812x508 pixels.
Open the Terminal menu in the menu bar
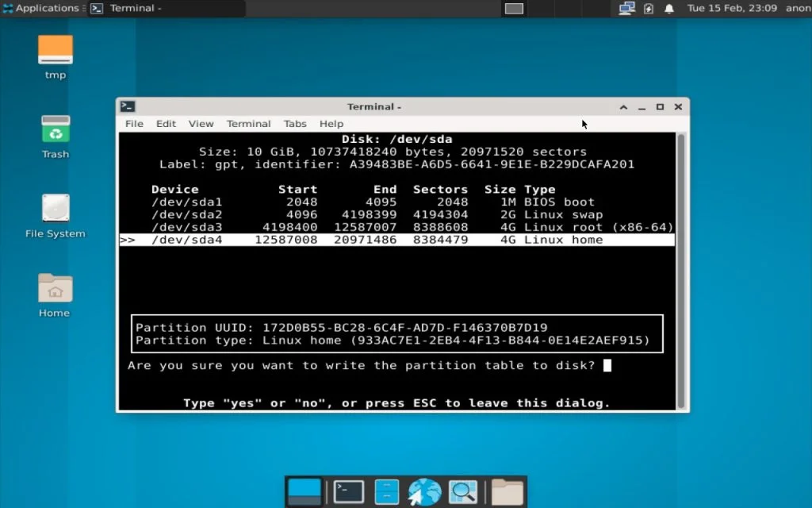click(x=248, y=124)
